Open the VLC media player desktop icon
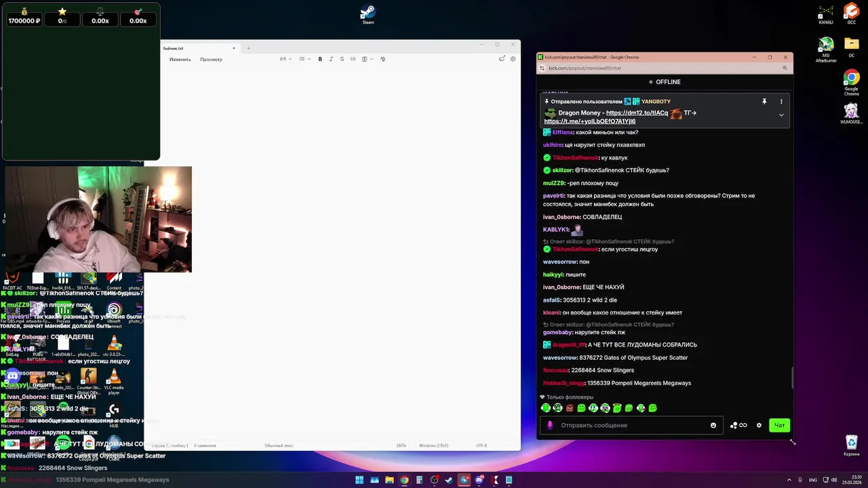Viewport: 868px width, 488px height. (x=114, y=381)
